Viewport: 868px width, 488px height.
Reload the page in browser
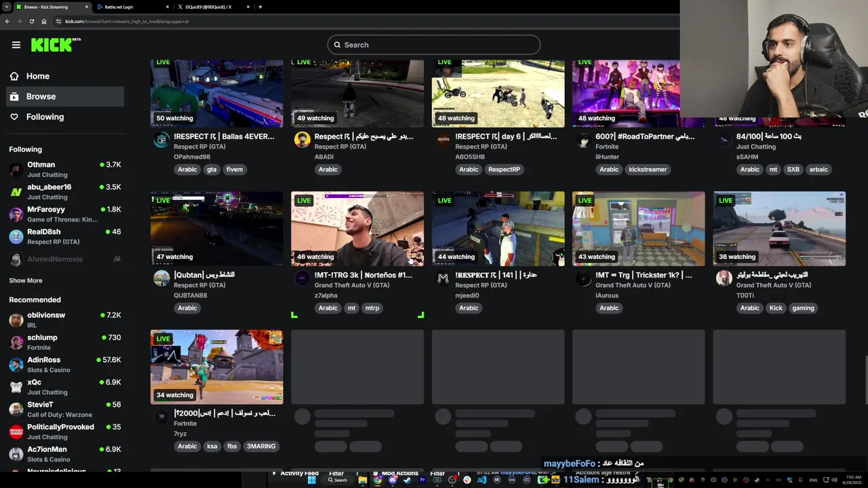[x=31, y=21]
